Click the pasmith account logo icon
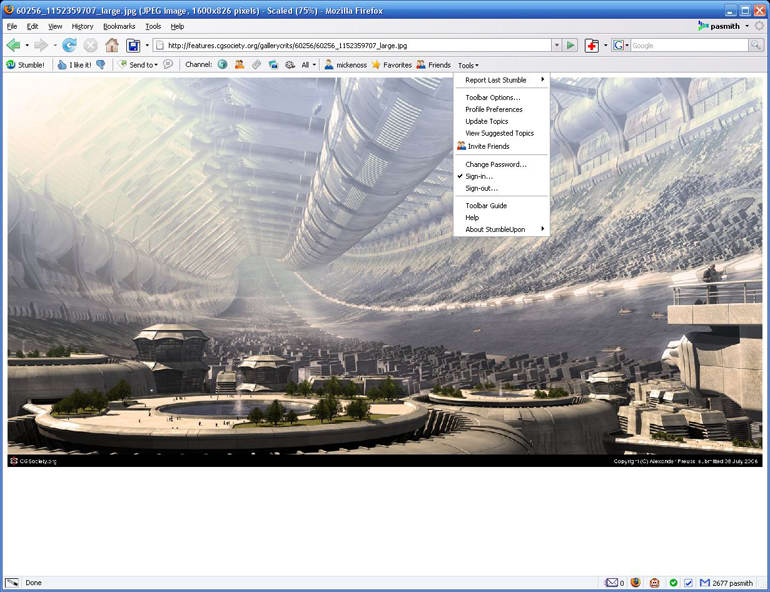The image size is (770, 592). click(703, 26)
